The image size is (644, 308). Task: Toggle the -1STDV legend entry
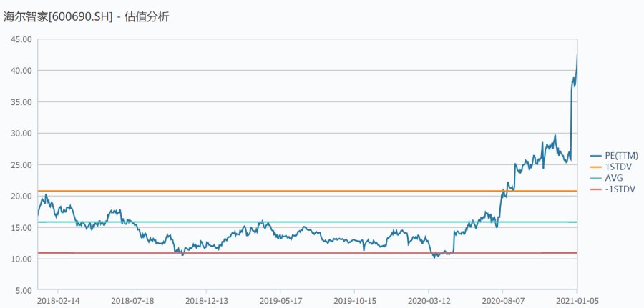point(613,189)
